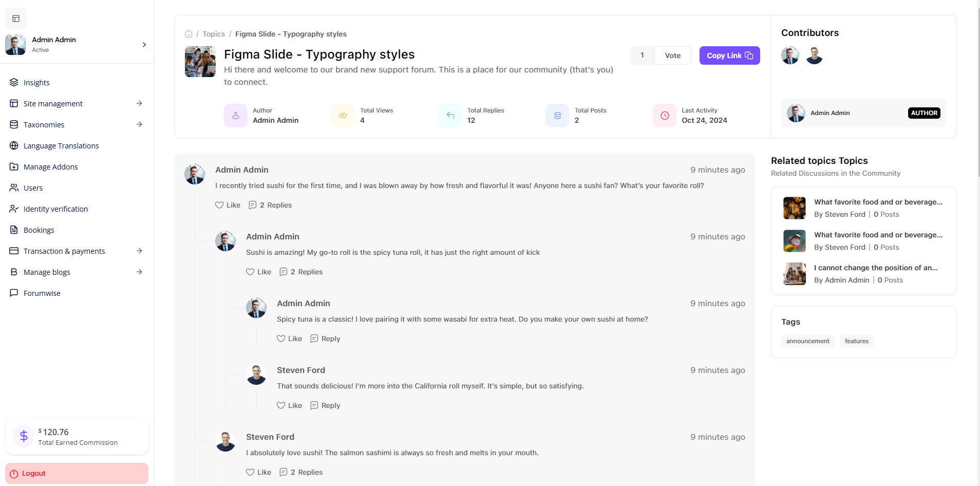
Task: Collapse the sidebar using the panel icon
Action: pos(16,18)
